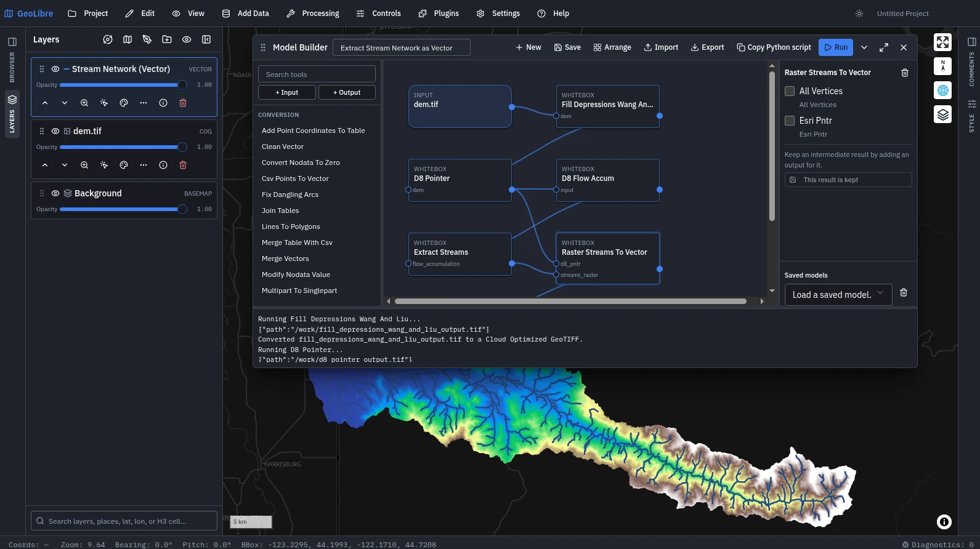Open the View menu

point(188,14)
